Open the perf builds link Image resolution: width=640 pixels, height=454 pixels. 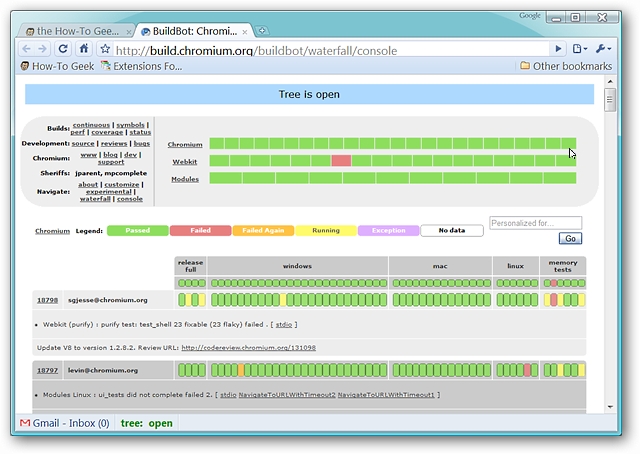[78, 132]
